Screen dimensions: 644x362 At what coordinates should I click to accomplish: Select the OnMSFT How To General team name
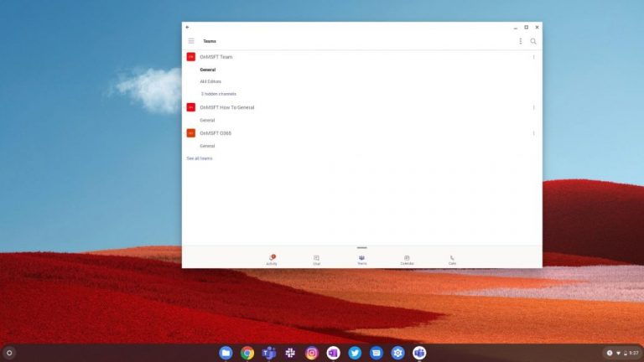click(x=227, y=107)
